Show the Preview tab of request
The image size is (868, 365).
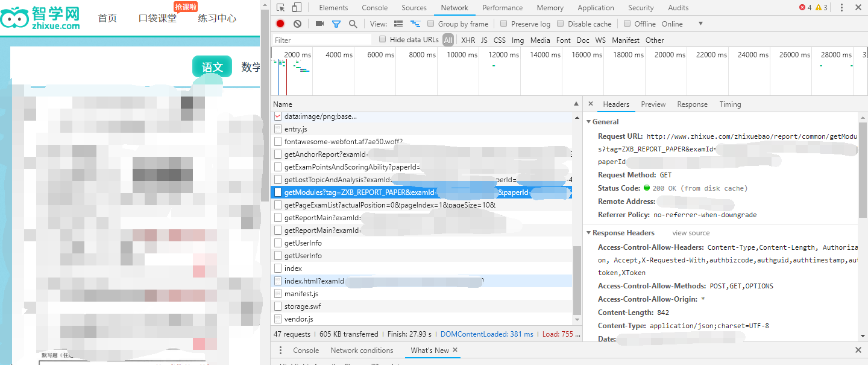click(x=653, y=104)
